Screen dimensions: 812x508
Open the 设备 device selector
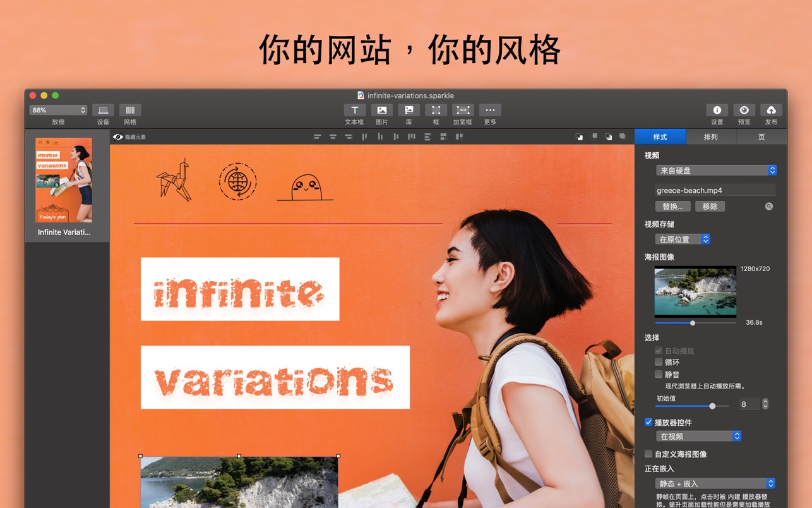(x=103, y=110)
